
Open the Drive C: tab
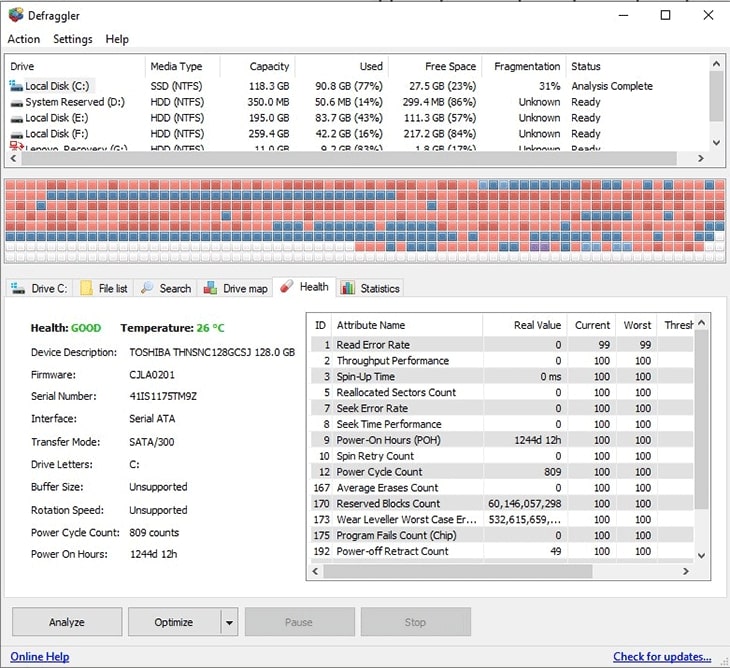pyautogui.click(x=39, y=289)
